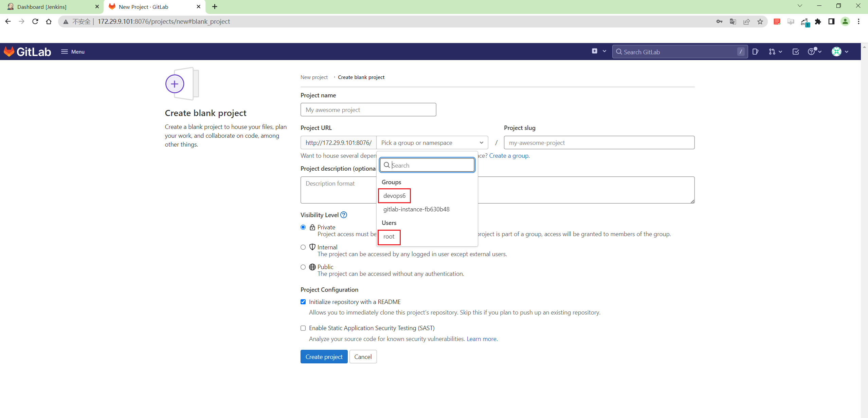The width and height of the screenshot is (868, 418).
Task: Open the To-Do List checkmark icon
Action: (795, 52)
